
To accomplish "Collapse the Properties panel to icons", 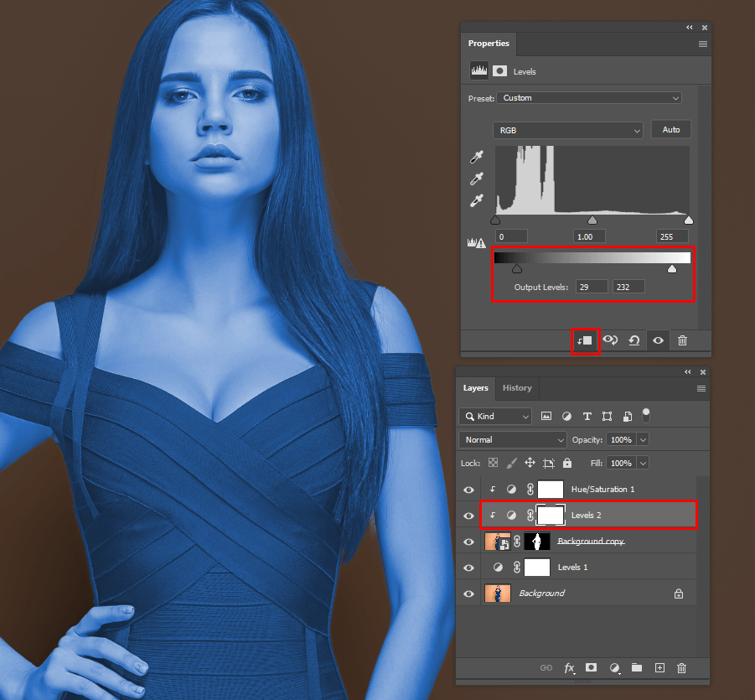I will click(690, 28).
